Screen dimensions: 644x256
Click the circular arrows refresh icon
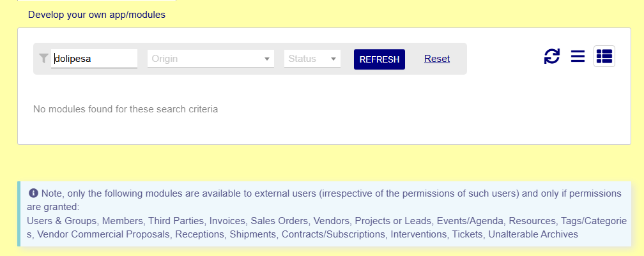(x=551, y=56)
